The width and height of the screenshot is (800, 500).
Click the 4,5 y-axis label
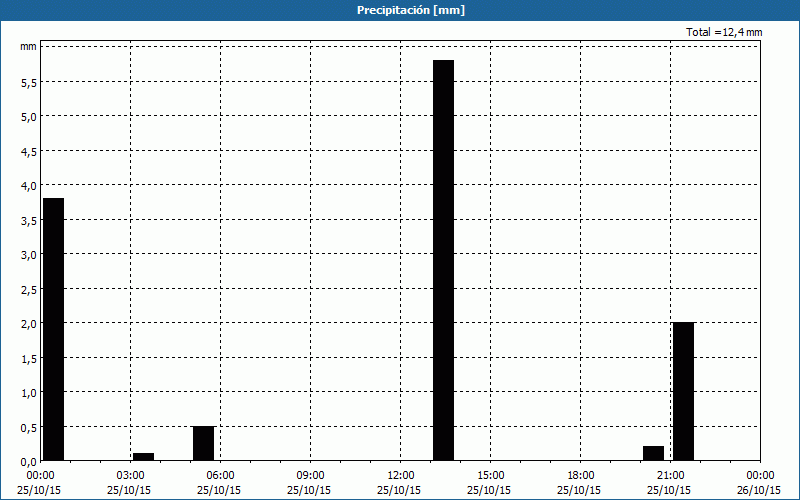pyautogui.click(x=29, y=152)
